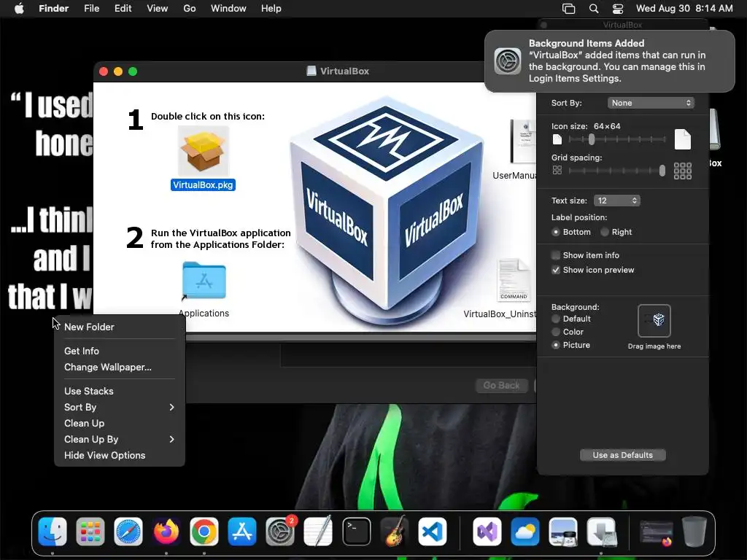Open System Settings in the Dock
The width and height of the screenshot is (747, 560).
pyautogui.click(x=280, y=532)
